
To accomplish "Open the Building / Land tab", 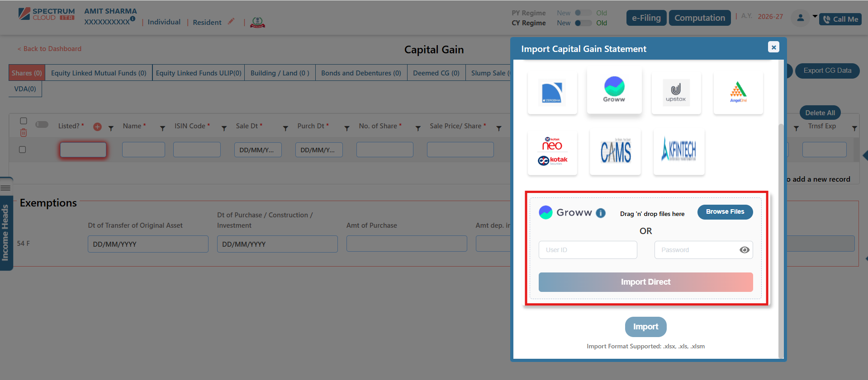I will tap(280, 73).
